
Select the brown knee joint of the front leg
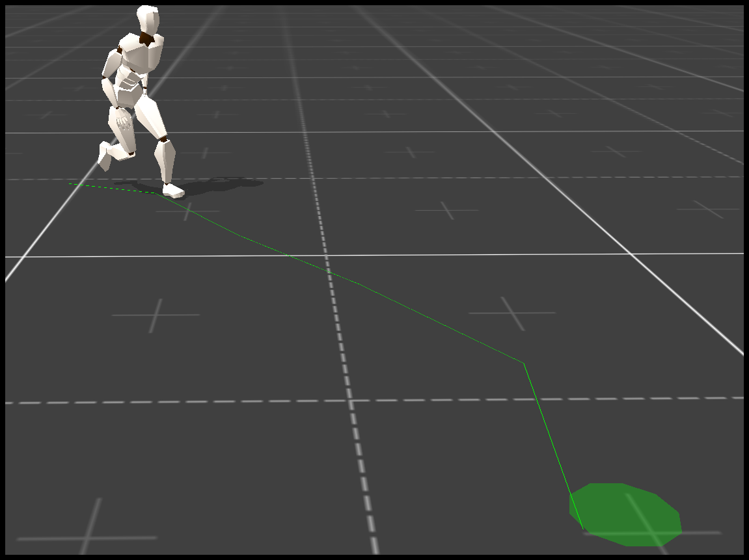click(163, 139)
